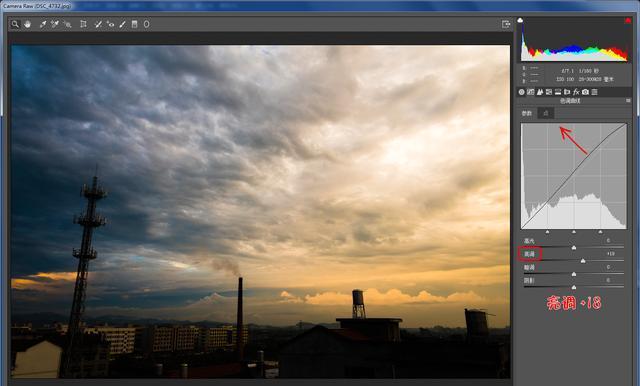The height and width of the screenshot is (386, 640).
Task: Click the 亮调 value field showing +18
Action: click(x=610, y=254)
